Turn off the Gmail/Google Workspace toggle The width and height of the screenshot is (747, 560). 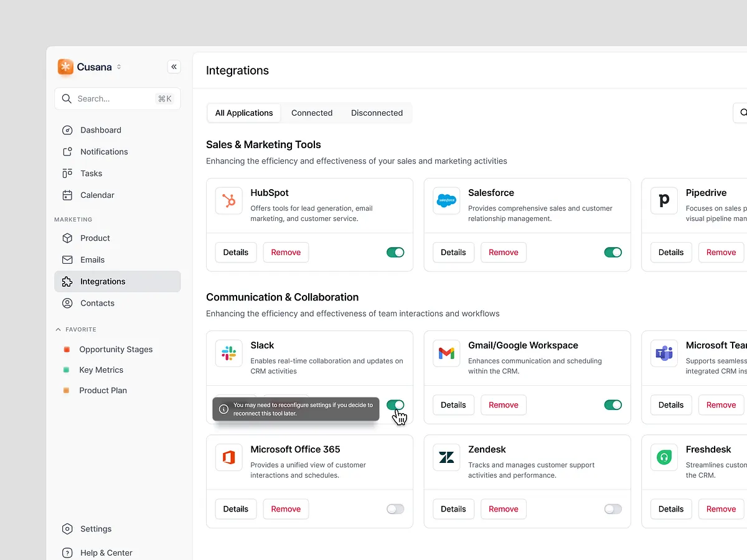(613, 404)
